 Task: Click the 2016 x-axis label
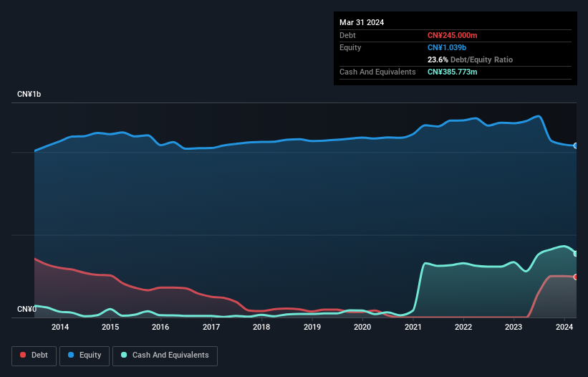[160, 327]
